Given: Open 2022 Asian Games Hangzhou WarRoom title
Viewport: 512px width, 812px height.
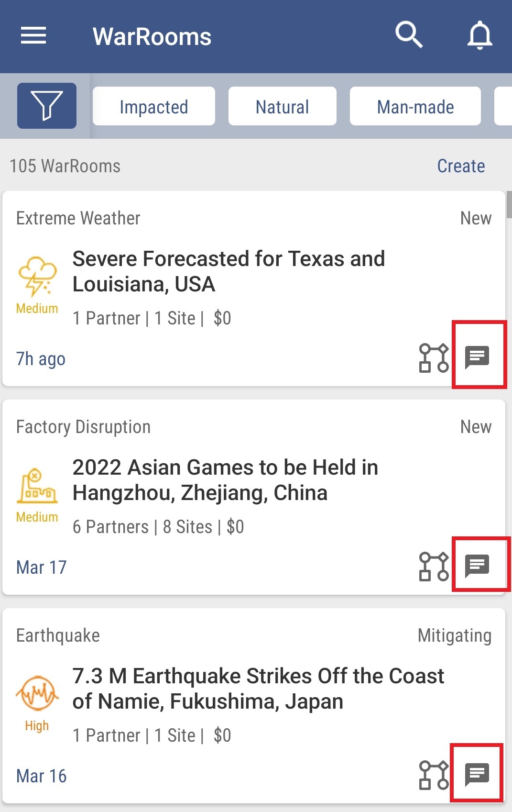Looking at the screenshot, I should (x=225, y=480).
